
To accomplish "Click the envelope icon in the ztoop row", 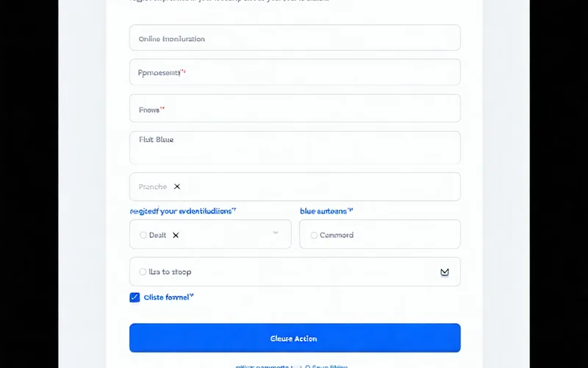I will click(x=445, y=272).
